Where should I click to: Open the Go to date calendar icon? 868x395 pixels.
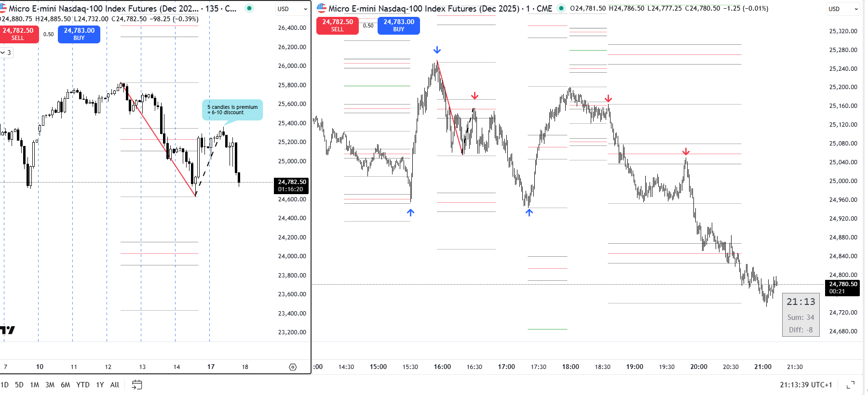coord(137,385)
